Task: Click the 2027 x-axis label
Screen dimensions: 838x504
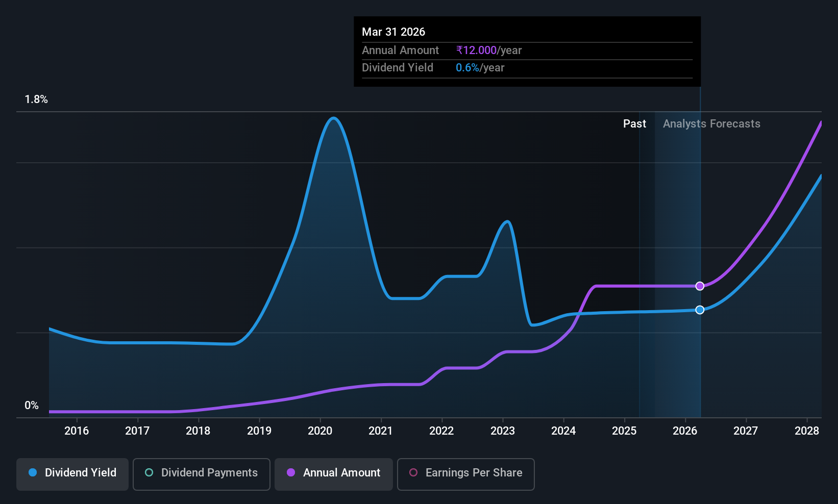Action: pyautogui.click(x=746, y=431)
